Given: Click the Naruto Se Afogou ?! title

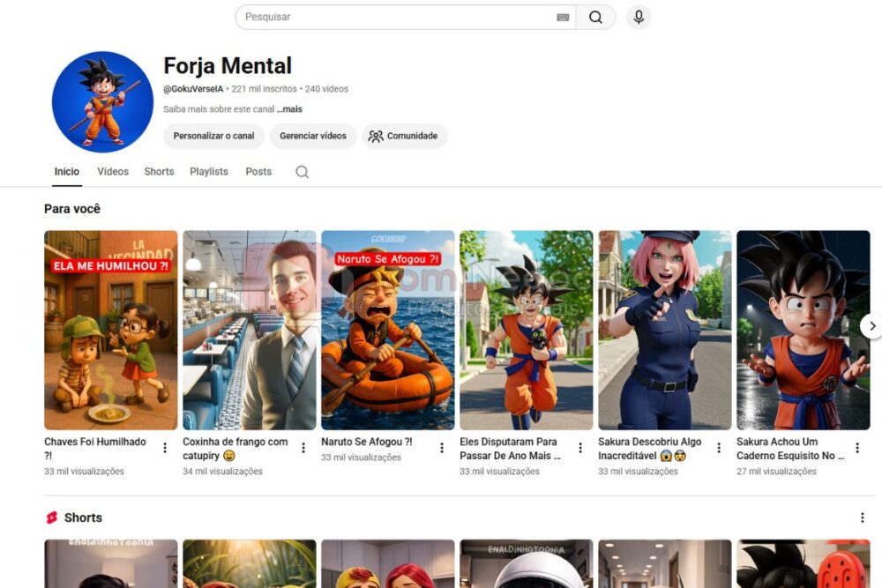Looking at the screenshot, I should click(367, 442).
